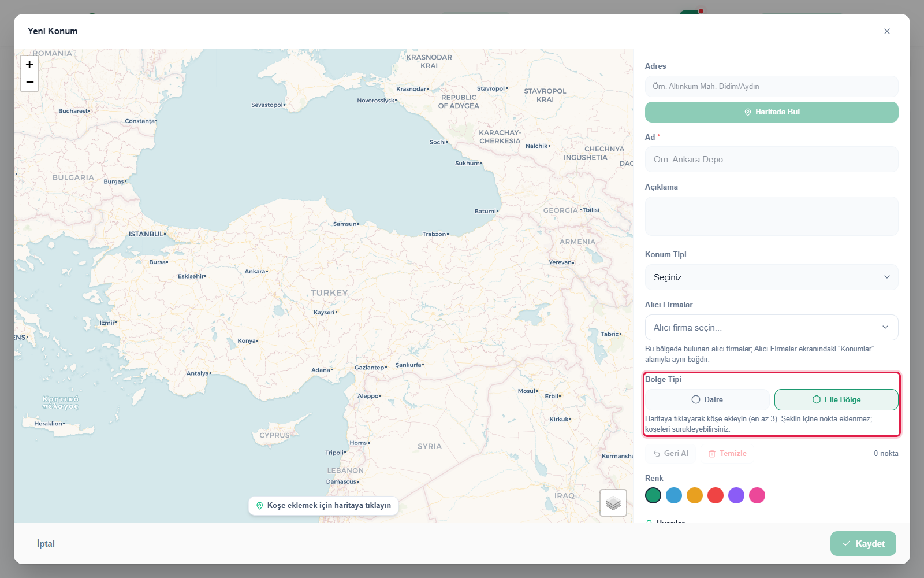The width and height of the screenshot is (924, 578).
Task: Click the Adres input field
Action: click(x=772, y=87)
